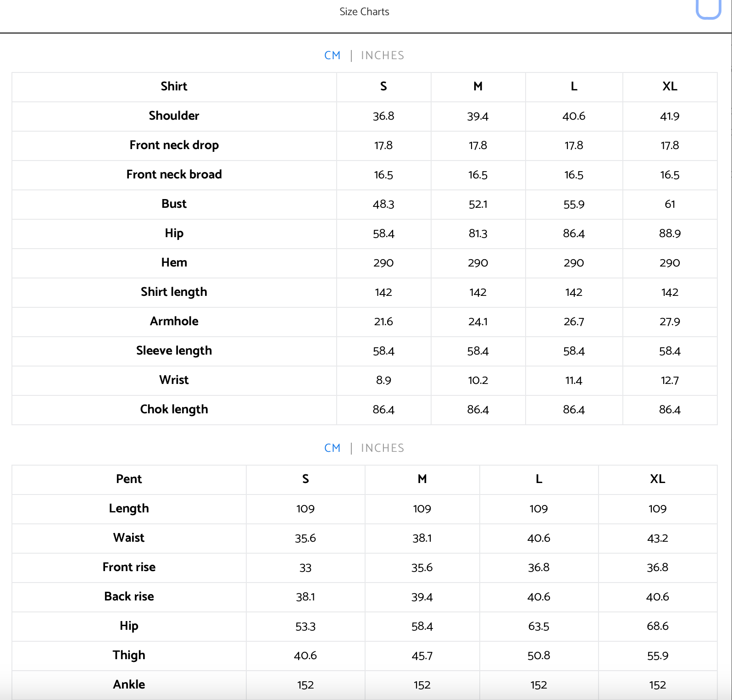This screenshot has height=700, width=732.
Task: Click the Thigh row label
Action: (x=129, y=656)
